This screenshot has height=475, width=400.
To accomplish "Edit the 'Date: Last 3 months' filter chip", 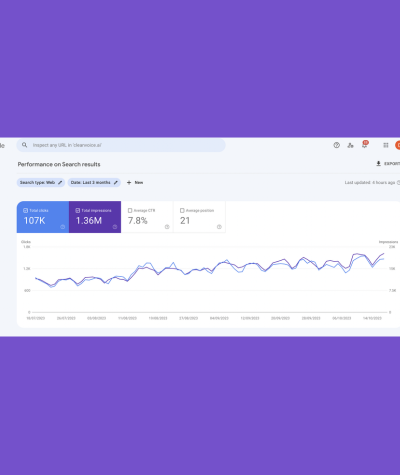I will tap(94, 182).
